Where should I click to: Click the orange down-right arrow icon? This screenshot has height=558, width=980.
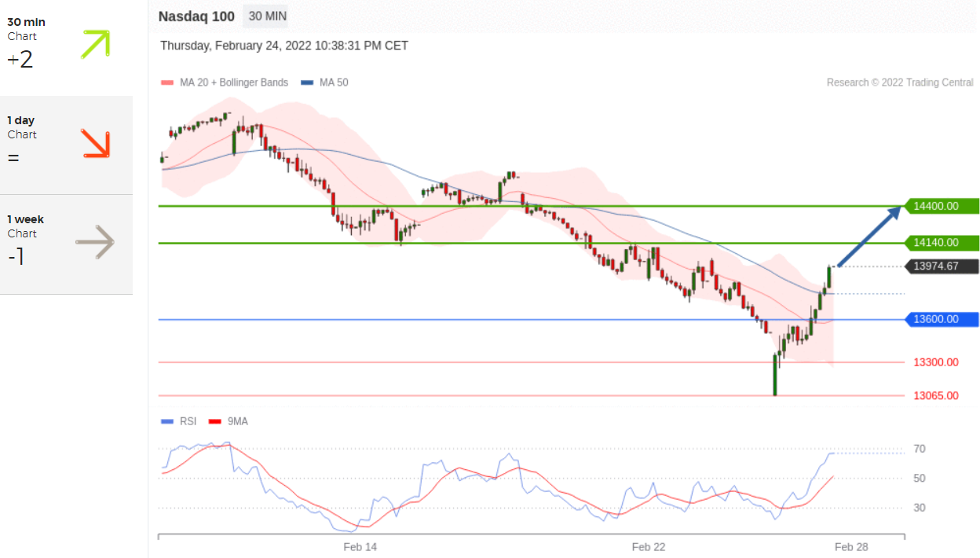click(x=96, y=144)
